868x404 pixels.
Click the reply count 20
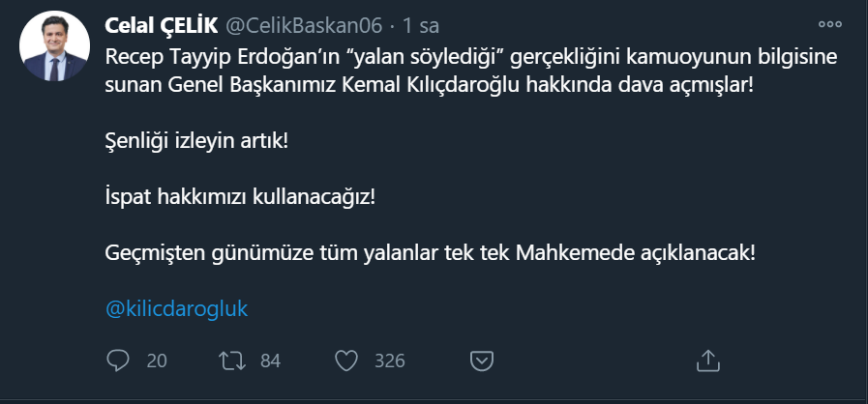click(157, 361)
